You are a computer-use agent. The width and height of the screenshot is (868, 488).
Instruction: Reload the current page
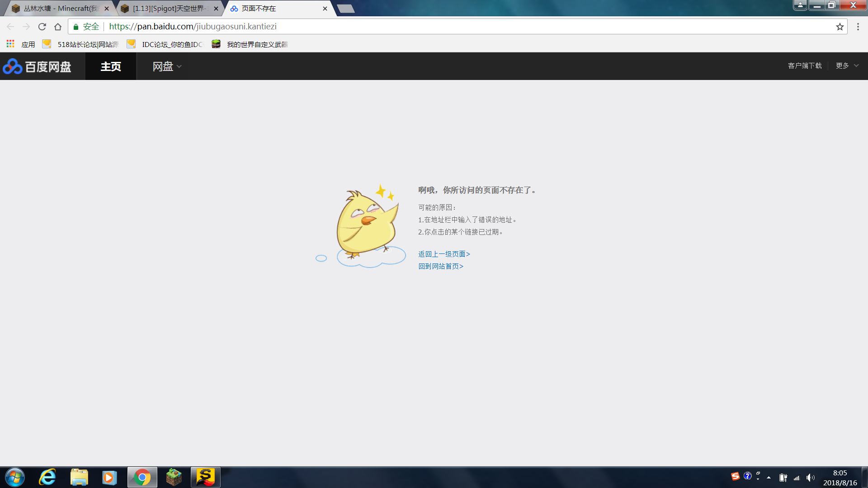42,27
